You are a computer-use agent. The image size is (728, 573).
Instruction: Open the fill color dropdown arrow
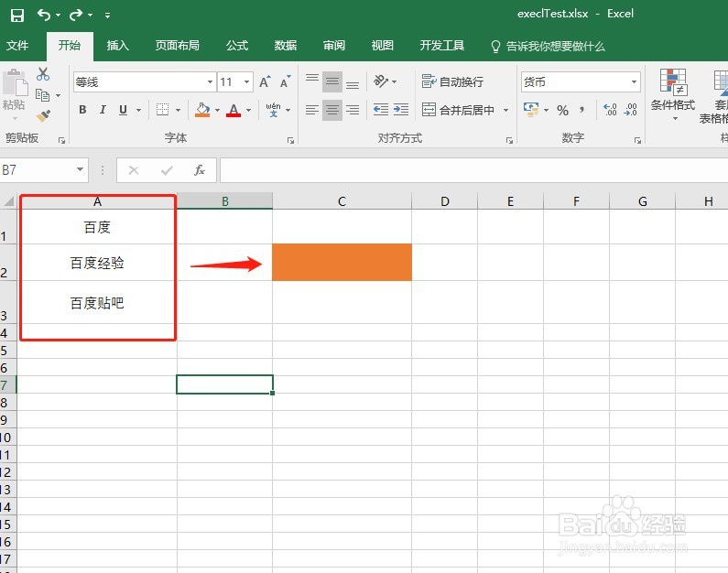[x=217, y=110]
